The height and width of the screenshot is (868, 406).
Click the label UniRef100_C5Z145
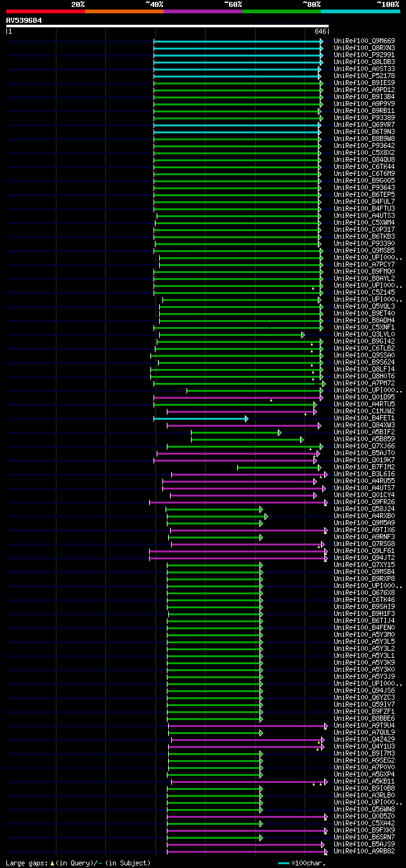pyautogui.click(x=364, y=293)
